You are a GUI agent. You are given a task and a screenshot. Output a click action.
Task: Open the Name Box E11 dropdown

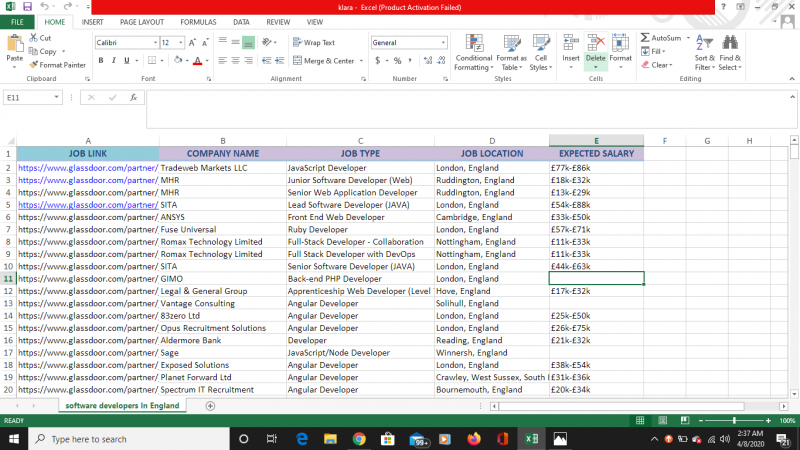(x=56, y=97)
